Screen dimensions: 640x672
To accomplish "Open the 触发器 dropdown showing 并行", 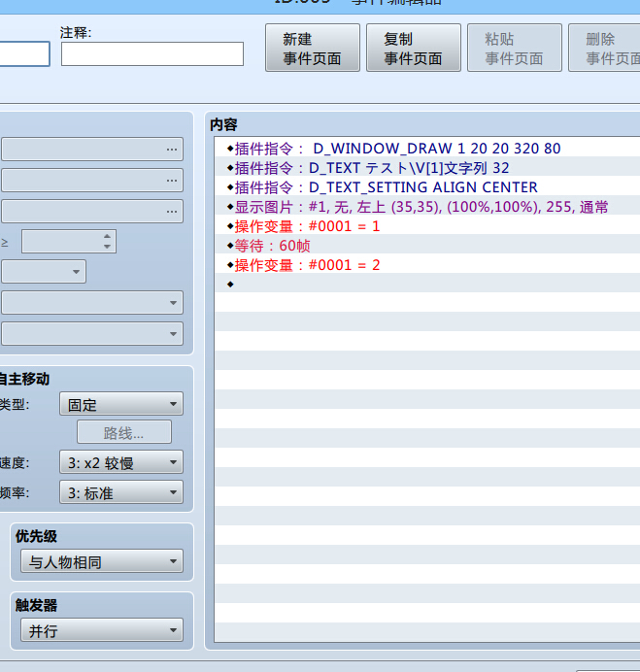I will click(x=102, y=630).
